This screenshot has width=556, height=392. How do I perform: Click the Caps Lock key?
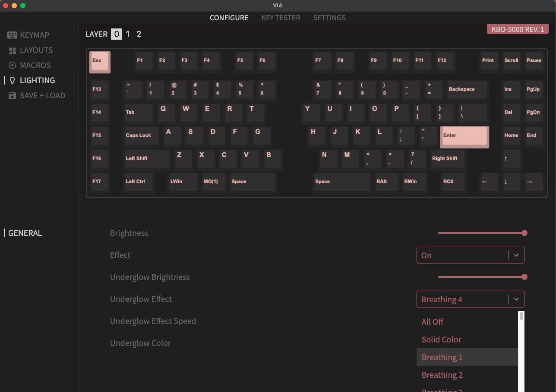142,136
